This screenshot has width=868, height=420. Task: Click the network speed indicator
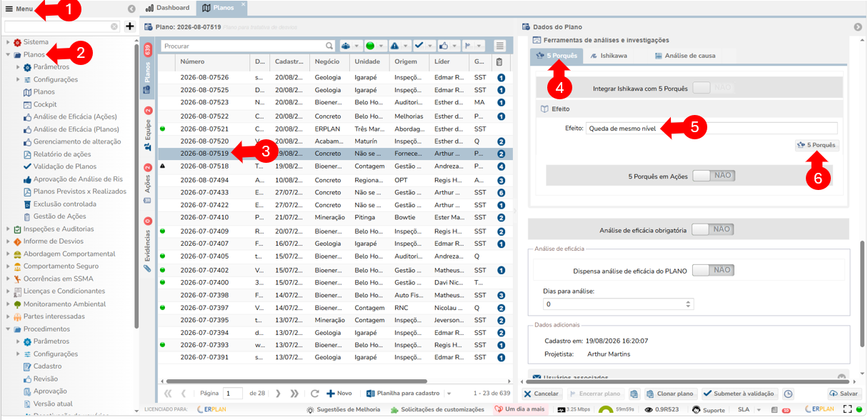point(573,410)
